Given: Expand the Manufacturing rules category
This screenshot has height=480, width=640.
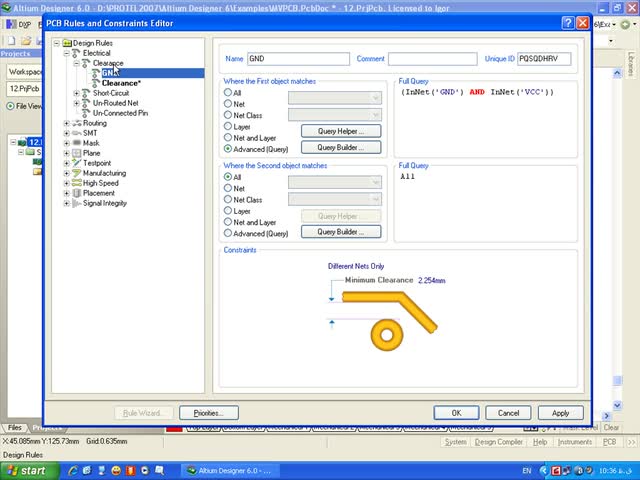Looking at the screenshot, I should click(x=67, y=173).
